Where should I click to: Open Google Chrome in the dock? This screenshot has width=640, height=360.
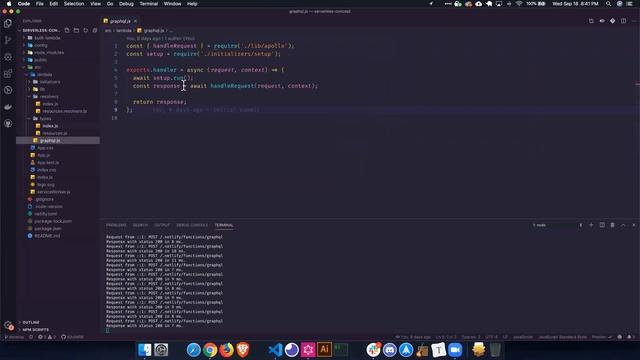coord(210,350)
